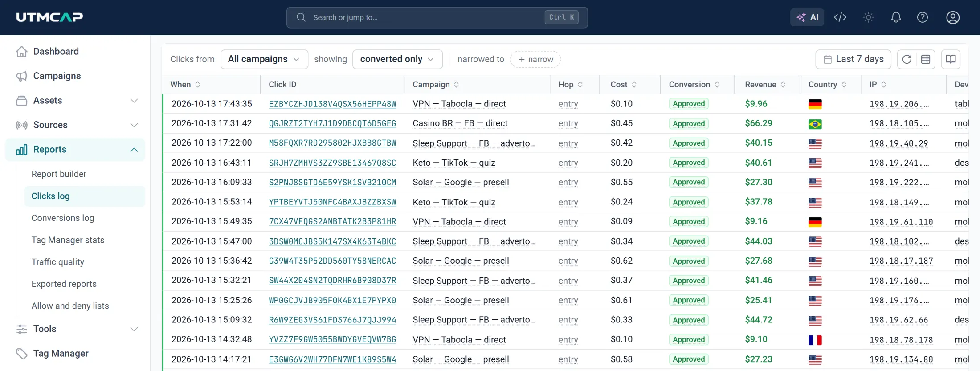Screen dimensions: 980x371
Task: Open Traffic quality report
Action: (x=58, y=262)
